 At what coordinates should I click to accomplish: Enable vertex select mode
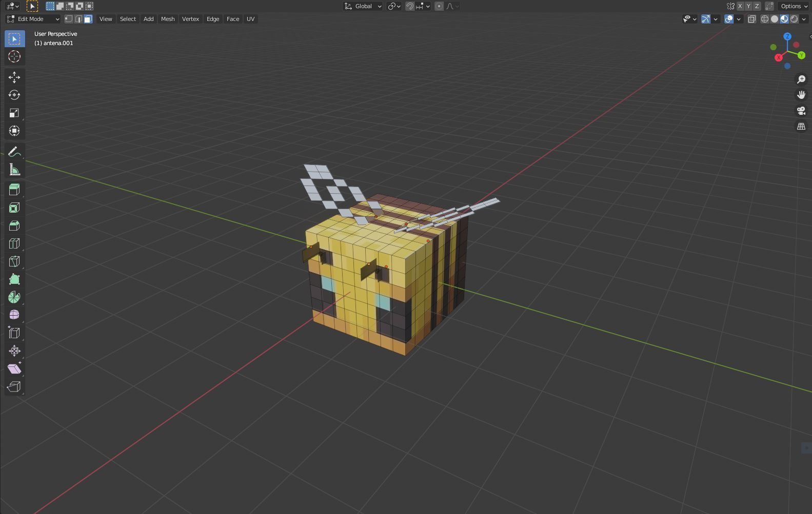click(69, 19)
